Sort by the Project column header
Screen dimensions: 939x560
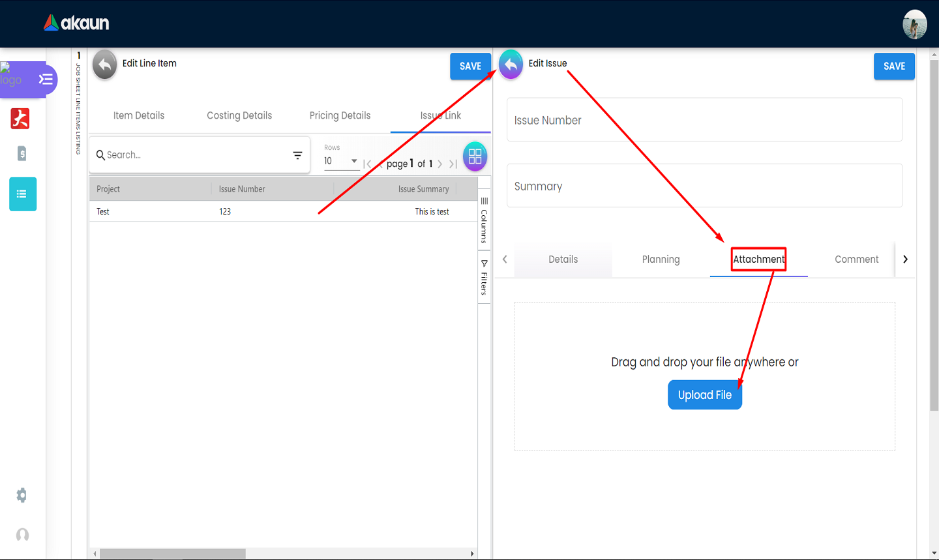point(108,189)
